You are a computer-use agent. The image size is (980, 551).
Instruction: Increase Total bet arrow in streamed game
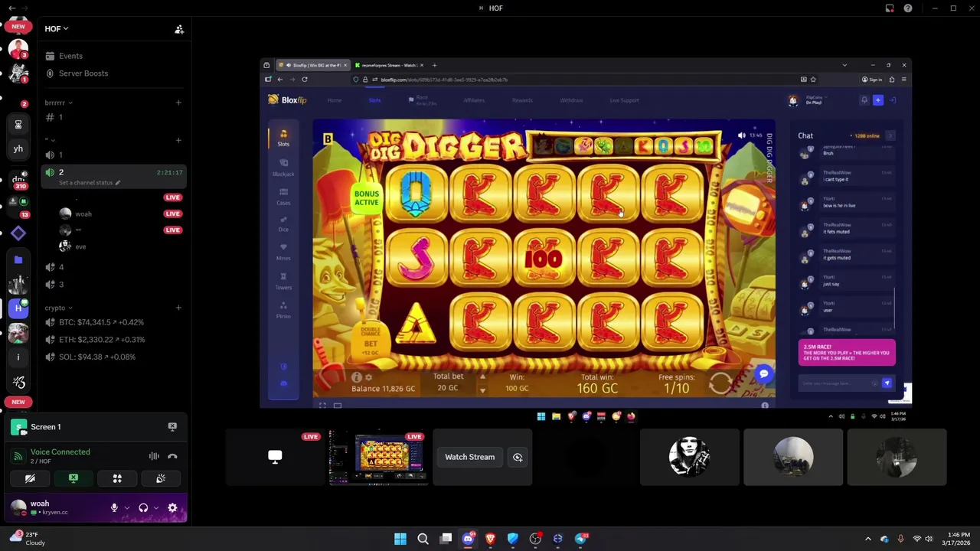482,377
